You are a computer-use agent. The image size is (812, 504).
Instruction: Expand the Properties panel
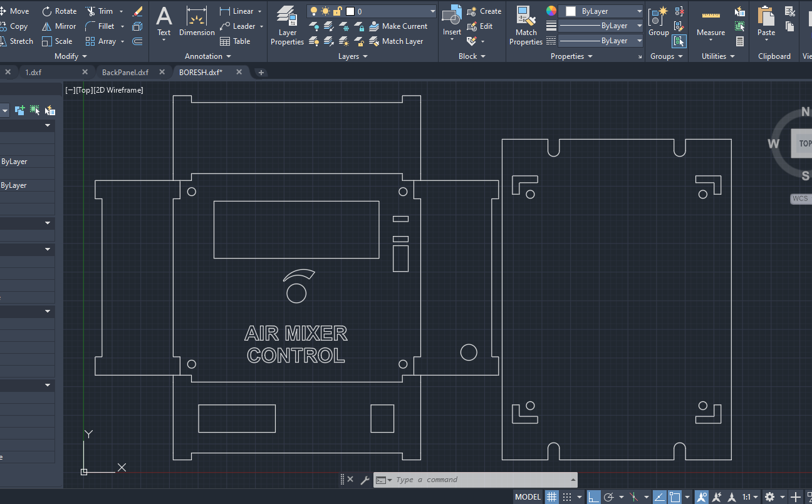571,56
